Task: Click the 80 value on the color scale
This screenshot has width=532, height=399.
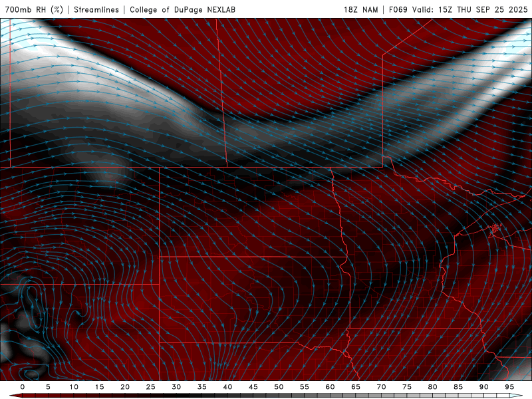Action: point(433,387)
